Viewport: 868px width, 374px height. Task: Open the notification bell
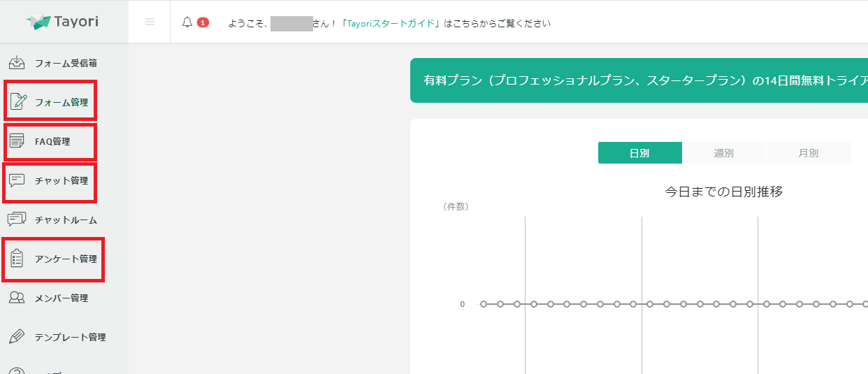tap(187, 22)
